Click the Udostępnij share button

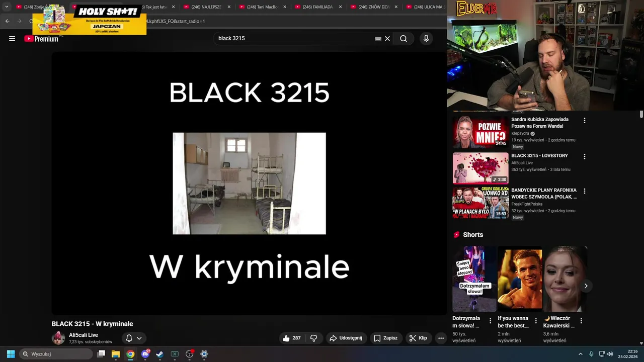coord(346,338)
